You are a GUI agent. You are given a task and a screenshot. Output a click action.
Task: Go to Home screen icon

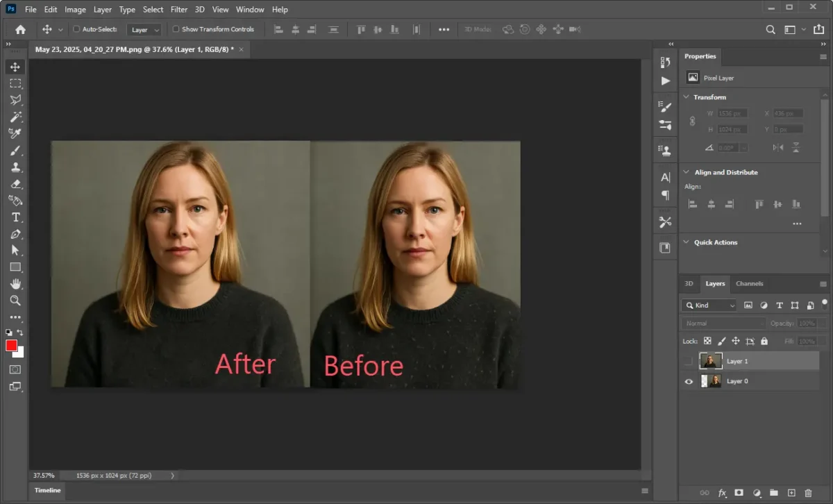(x=20, y=30)
